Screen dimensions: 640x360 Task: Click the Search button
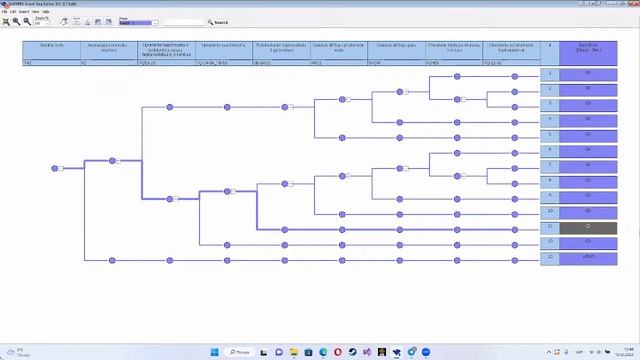[x=218, y=22]
